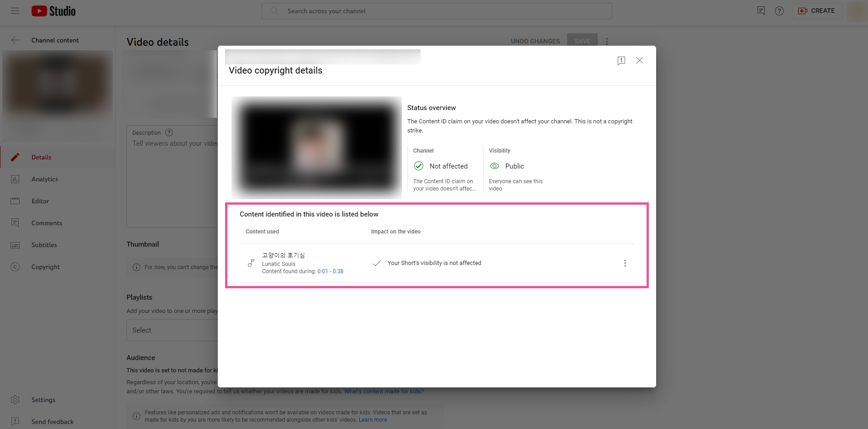
Task: Click the description help question icon
Action: [x=169, y=132]
